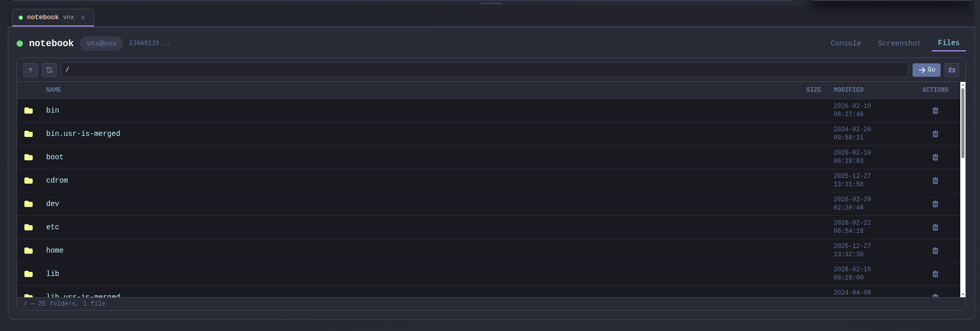Delete the bin folder using its trash icon
Viewport: 980px width, 331px height.
coord(935,111)
